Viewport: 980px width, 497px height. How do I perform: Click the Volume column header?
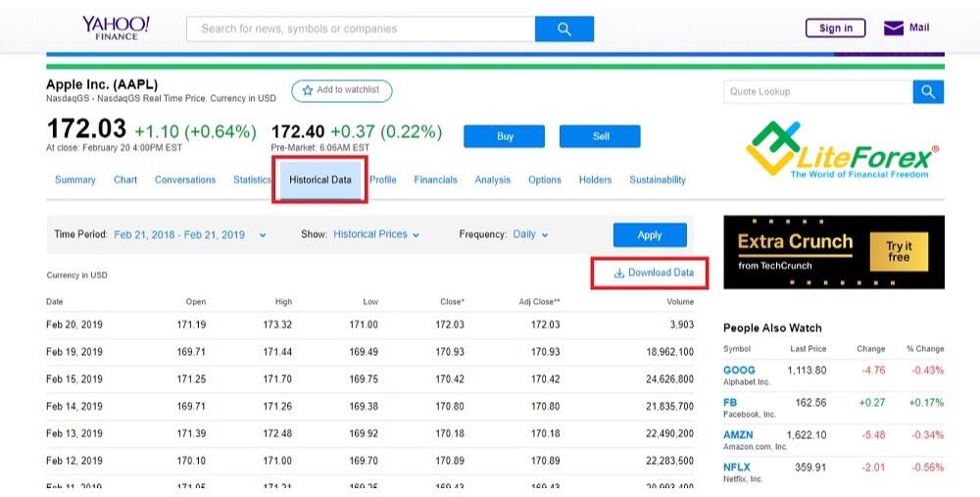point(680,302)
